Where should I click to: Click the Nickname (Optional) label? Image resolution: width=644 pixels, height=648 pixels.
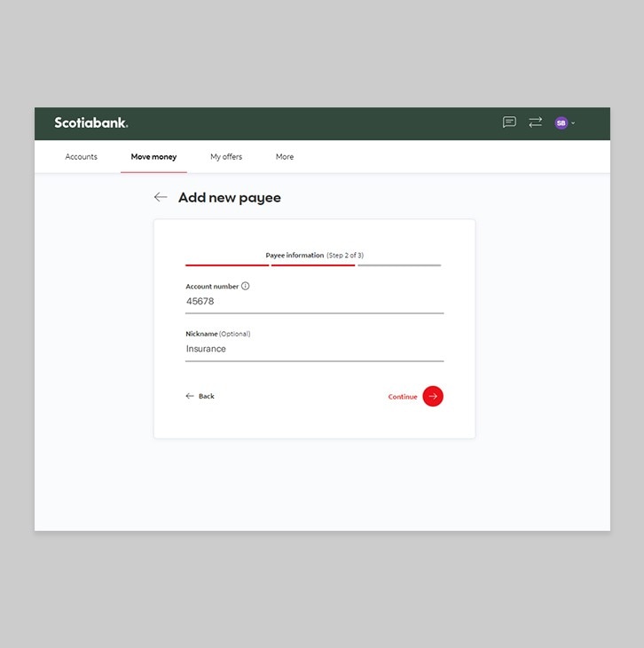[x=217, y=334]
